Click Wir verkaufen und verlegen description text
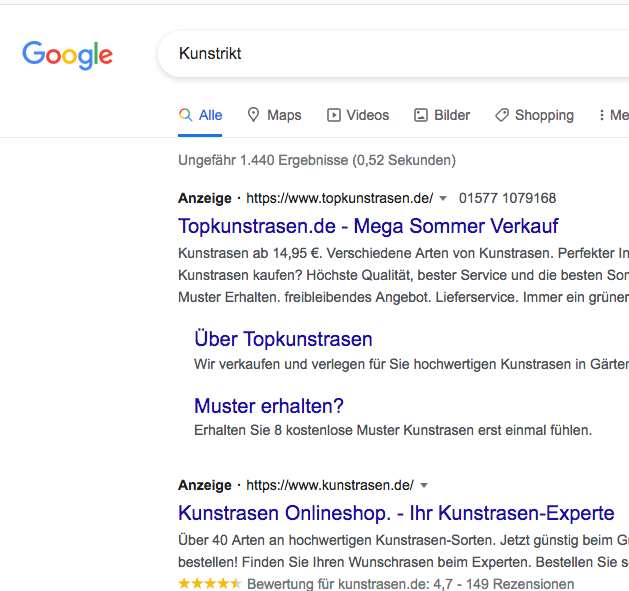Viewport: 629px width, 591px height. tap(412, 364)
